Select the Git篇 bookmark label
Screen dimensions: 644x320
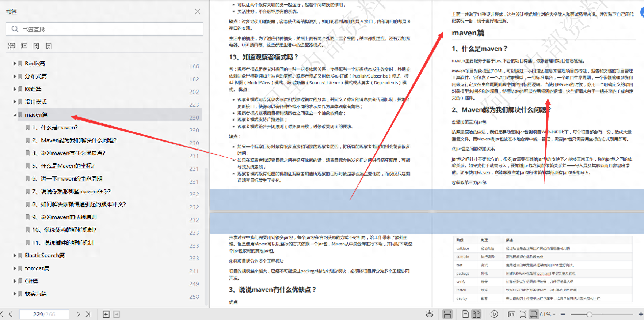(x=31, y=281)
